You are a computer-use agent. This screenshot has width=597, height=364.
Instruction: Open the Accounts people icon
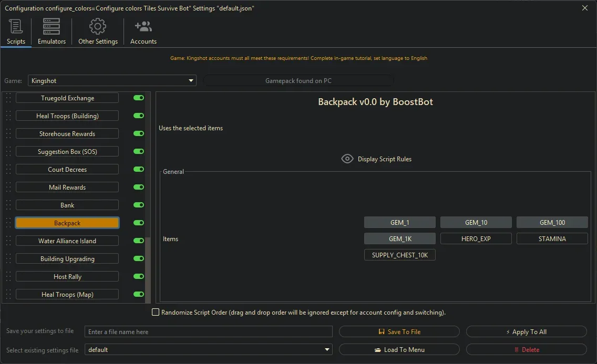pyautogui.click(x=143, y=26)
